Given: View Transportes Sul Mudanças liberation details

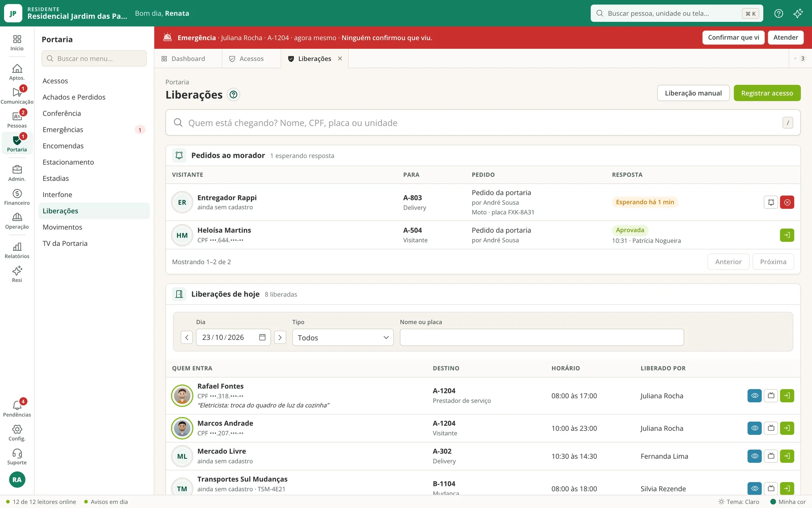Looking at the screenshot, I should [x=754, y=488].
